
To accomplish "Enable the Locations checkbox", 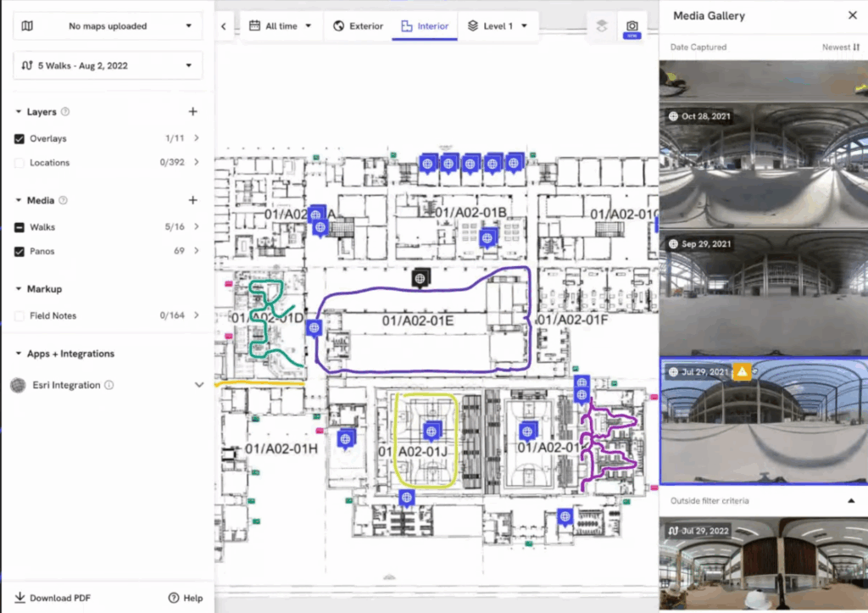I will click(19, 163).
